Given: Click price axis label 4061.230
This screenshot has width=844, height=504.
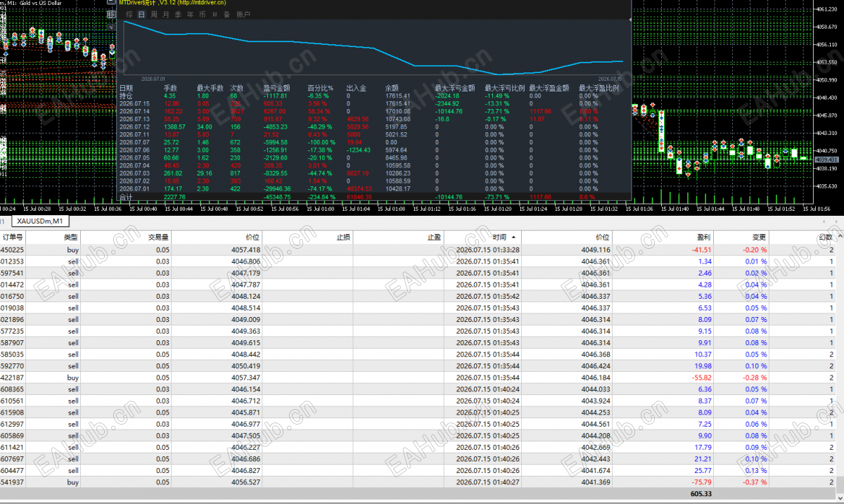Looking at the screenshot, I should click(x=828, y=9).
